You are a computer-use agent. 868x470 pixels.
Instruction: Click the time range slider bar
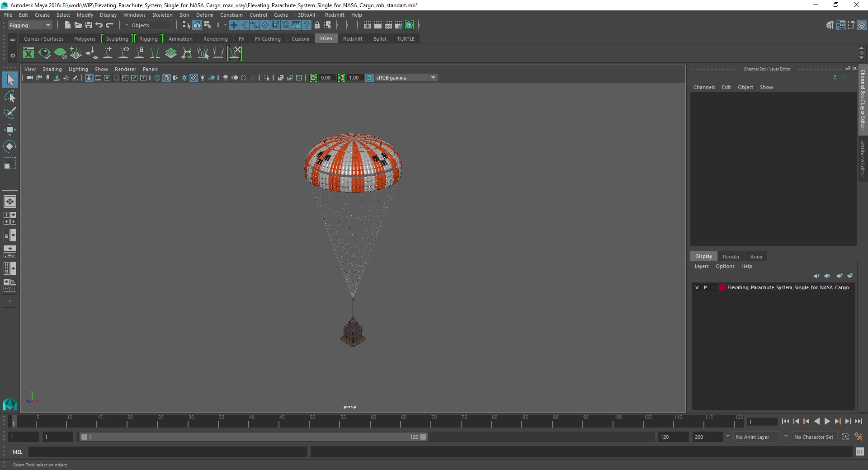(x=253, y=437)
